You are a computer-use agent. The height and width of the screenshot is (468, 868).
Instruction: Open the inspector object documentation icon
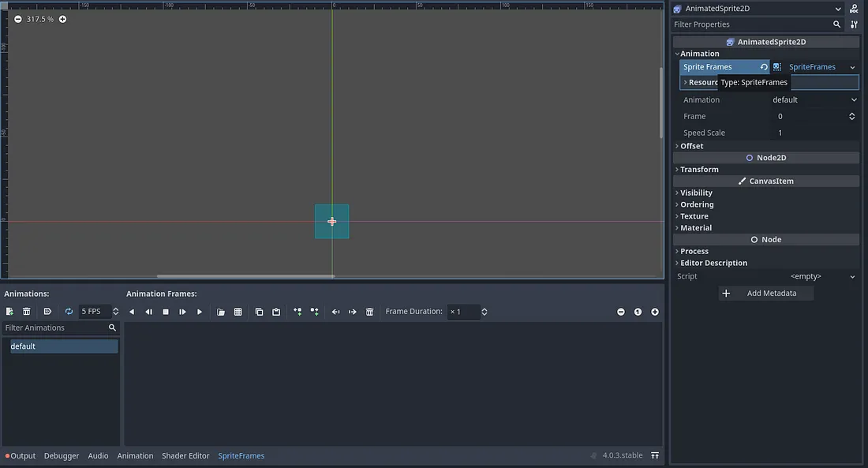854,9
